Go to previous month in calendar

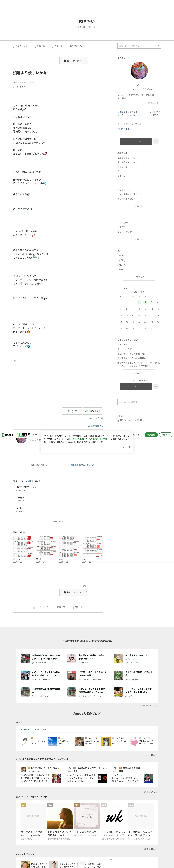[x=127, y=292]
